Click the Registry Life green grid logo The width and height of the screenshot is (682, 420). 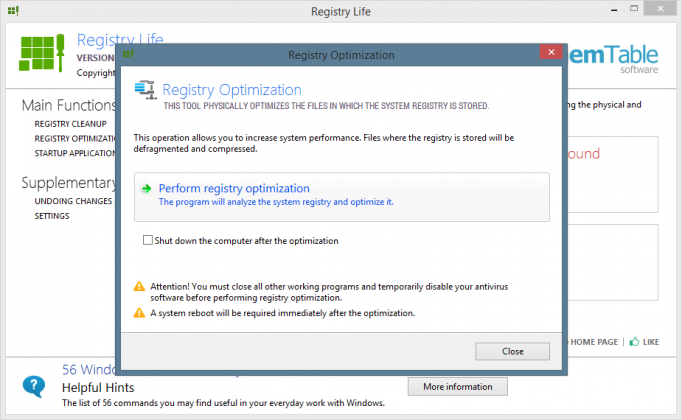point(42,53)
